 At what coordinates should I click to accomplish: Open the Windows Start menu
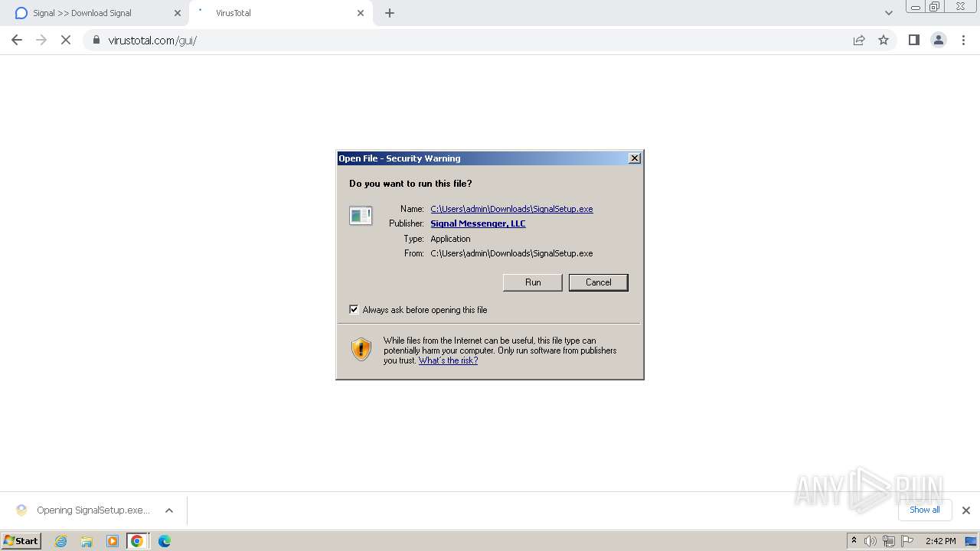click(x=21, y=541)
